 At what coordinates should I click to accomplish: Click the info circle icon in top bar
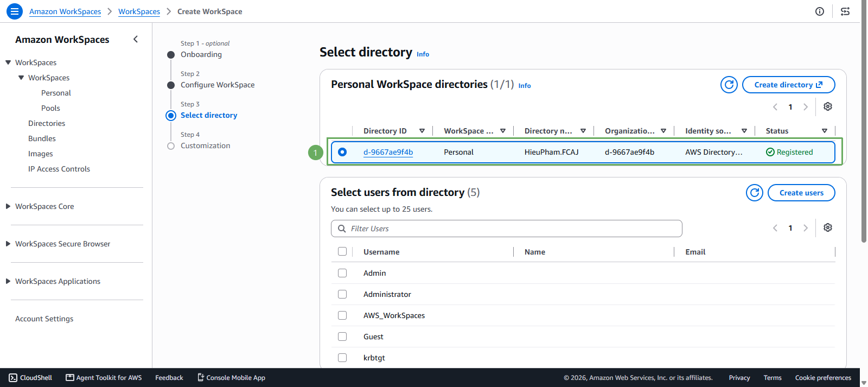click(820, 11)
